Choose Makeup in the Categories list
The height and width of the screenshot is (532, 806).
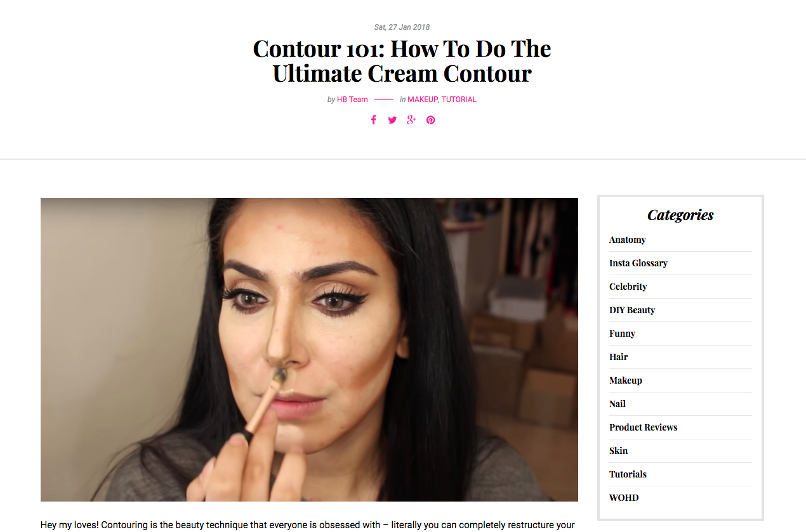[626, 380]
